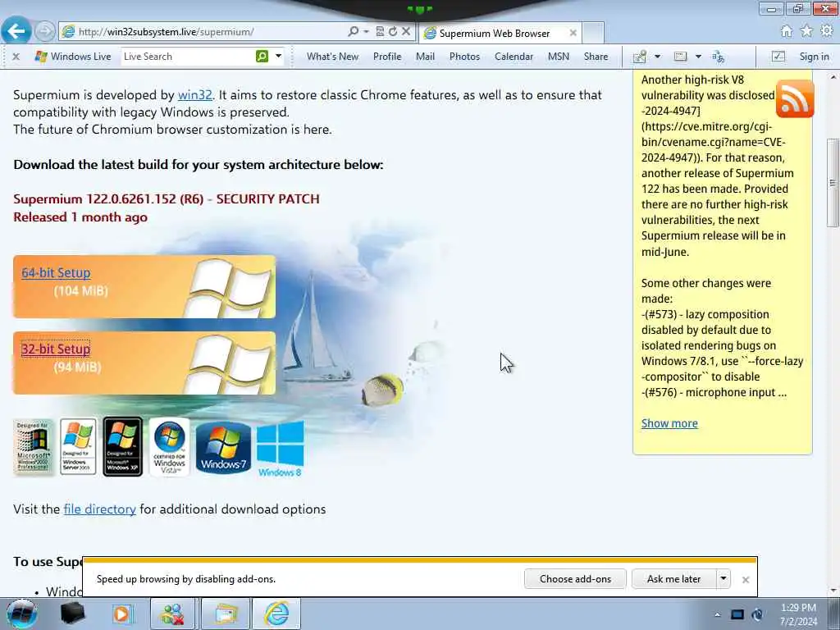Click the Windows Vista certified badge
The height and width of the screenshot is (630, 840).
point(169,447)
